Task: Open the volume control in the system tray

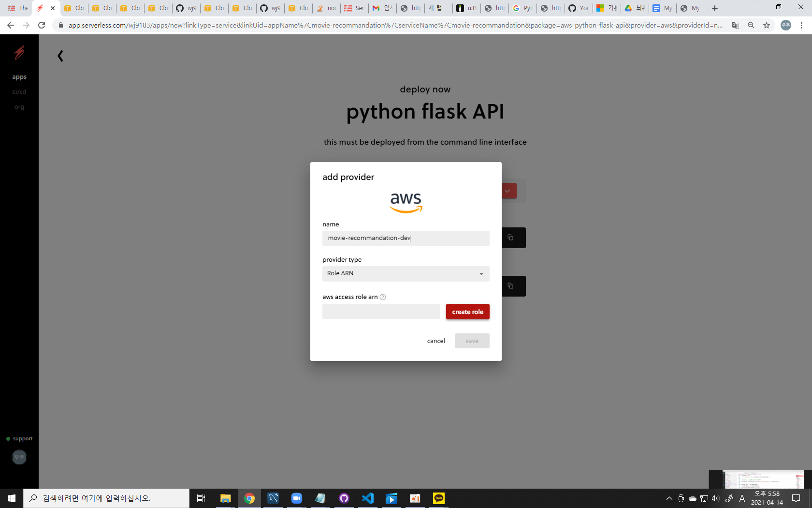Action: 716,498
